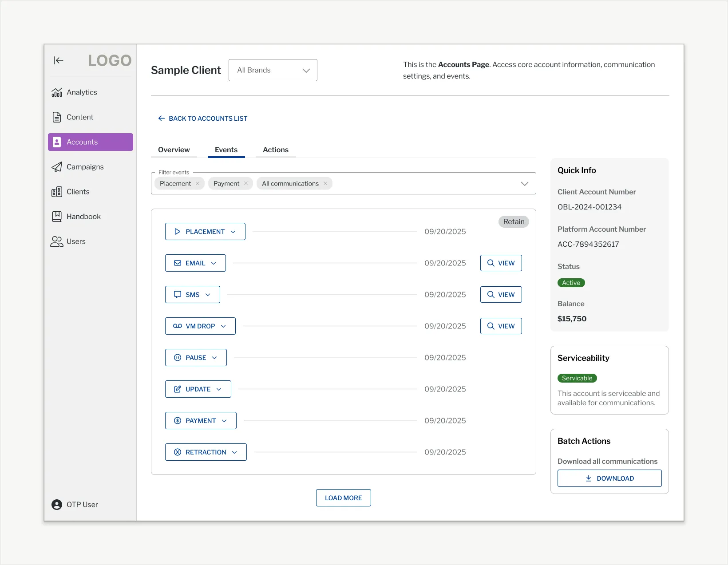View the VM DROP communication

(501, 326)
